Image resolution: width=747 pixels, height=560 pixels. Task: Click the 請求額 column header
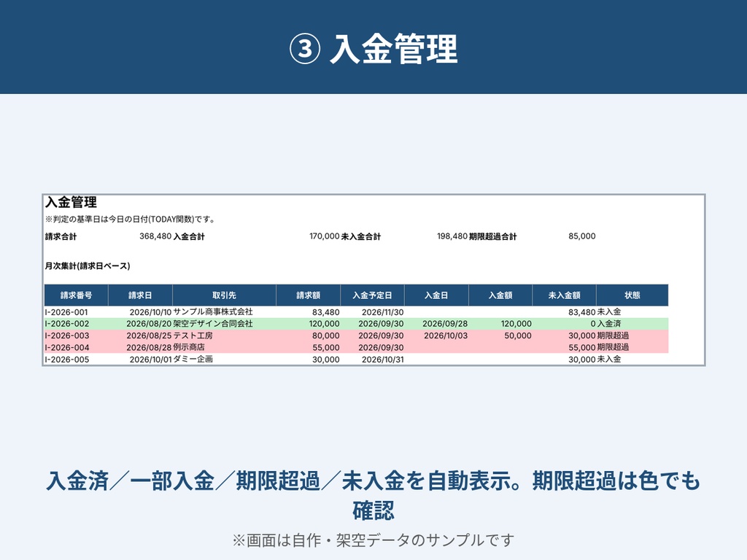309,295
